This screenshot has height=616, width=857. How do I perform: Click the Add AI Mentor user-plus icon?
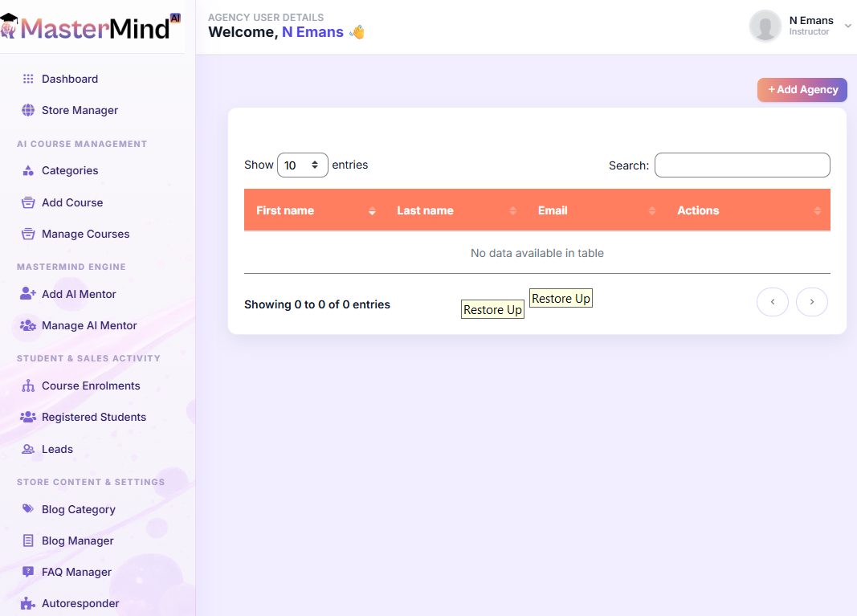(28, 294)
